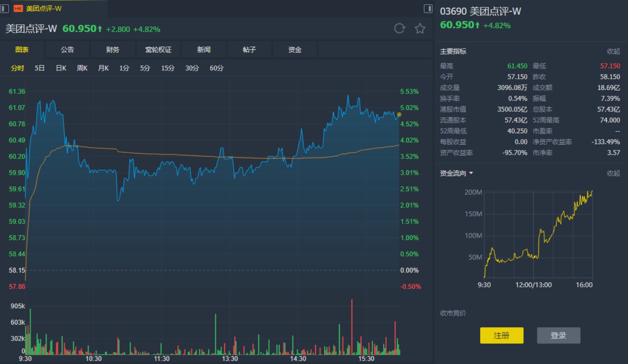Go to the 窝轮权证 tab
Screen dimensions: 628x364
pyautogui.click(x=158, y=49)
